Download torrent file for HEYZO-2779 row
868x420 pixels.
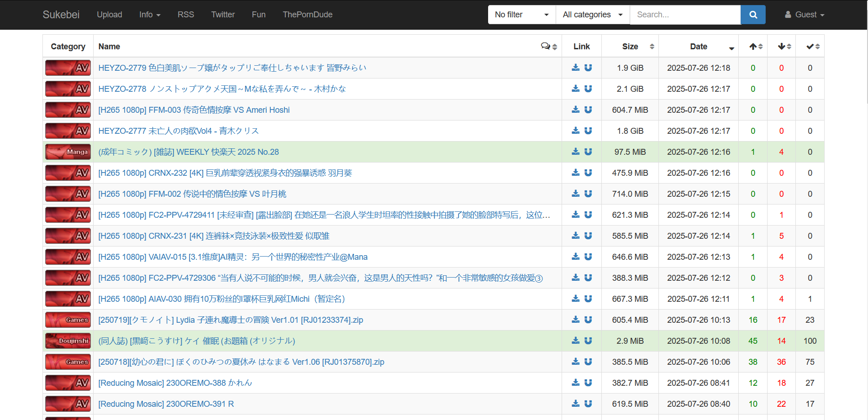576,68
